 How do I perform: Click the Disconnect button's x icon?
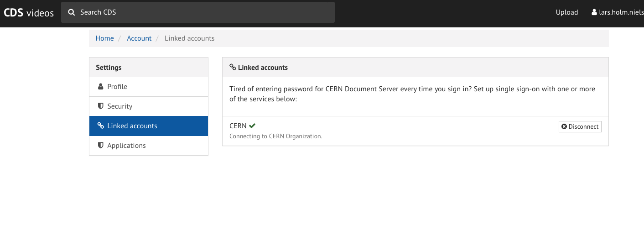564,126
